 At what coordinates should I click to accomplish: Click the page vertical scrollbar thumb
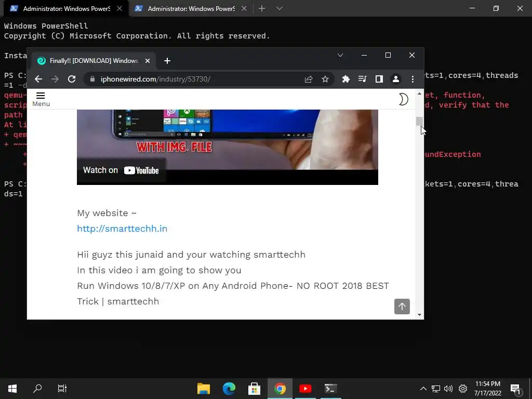419,121
